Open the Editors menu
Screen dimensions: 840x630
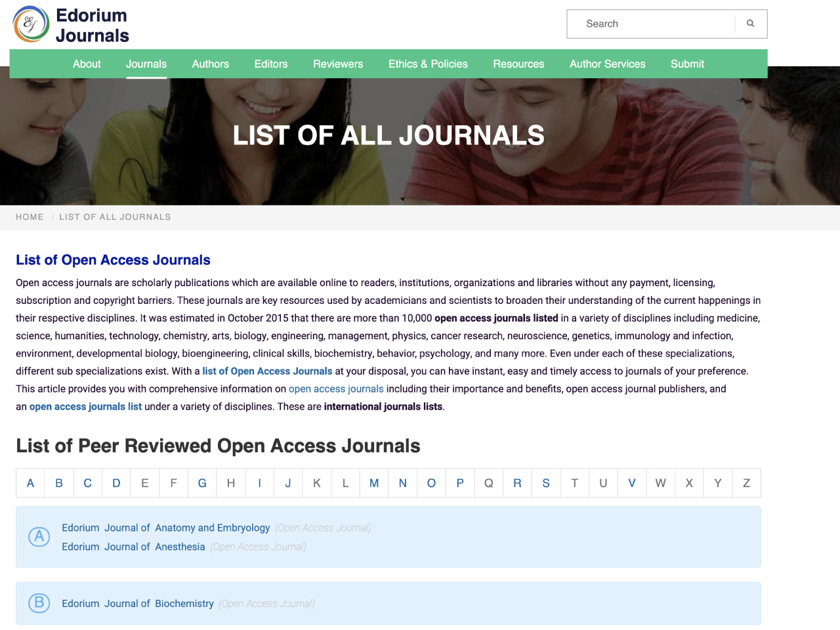pyautogui.click(x=271, y=64)
